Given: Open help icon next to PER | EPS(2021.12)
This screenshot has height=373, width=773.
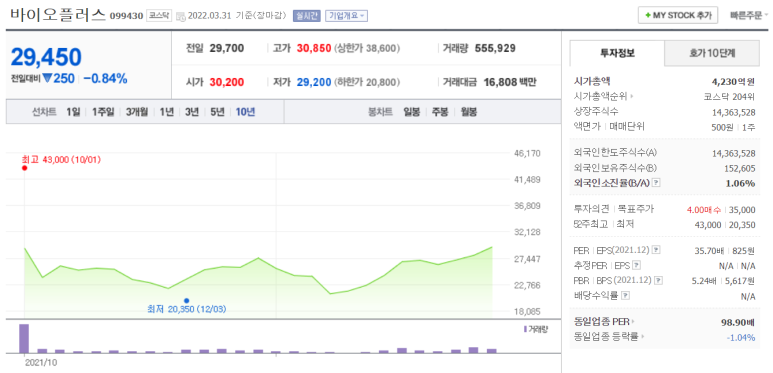Looking at the screenshot, I should 656,250.
